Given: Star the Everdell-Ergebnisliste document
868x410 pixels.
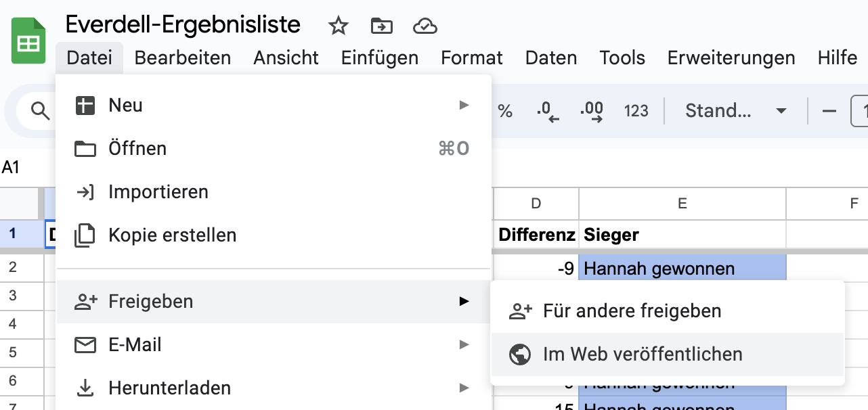Looking at the screenshot, I should (338, 26).
